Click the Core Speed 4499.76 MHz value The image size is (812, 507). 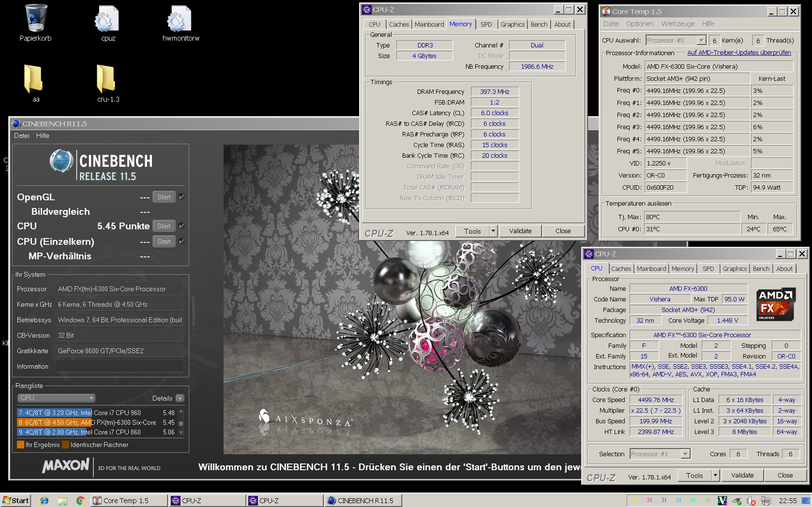click(656, 400)
